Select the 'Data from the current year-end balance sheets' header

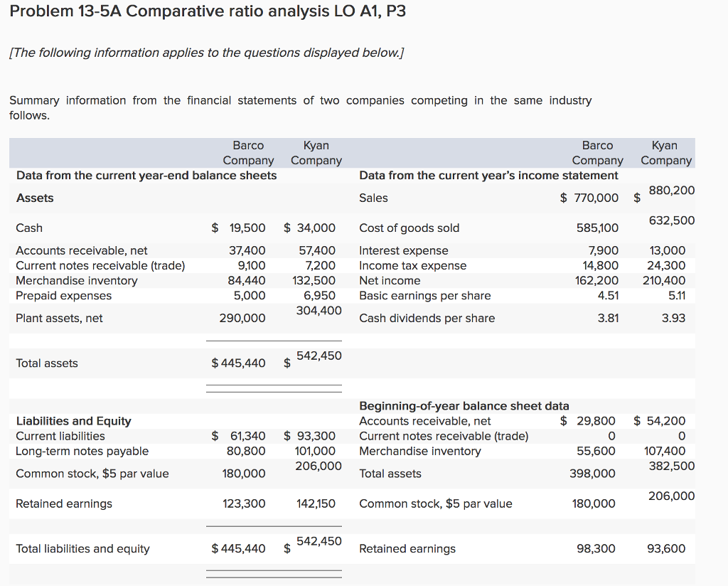(146, 175)
